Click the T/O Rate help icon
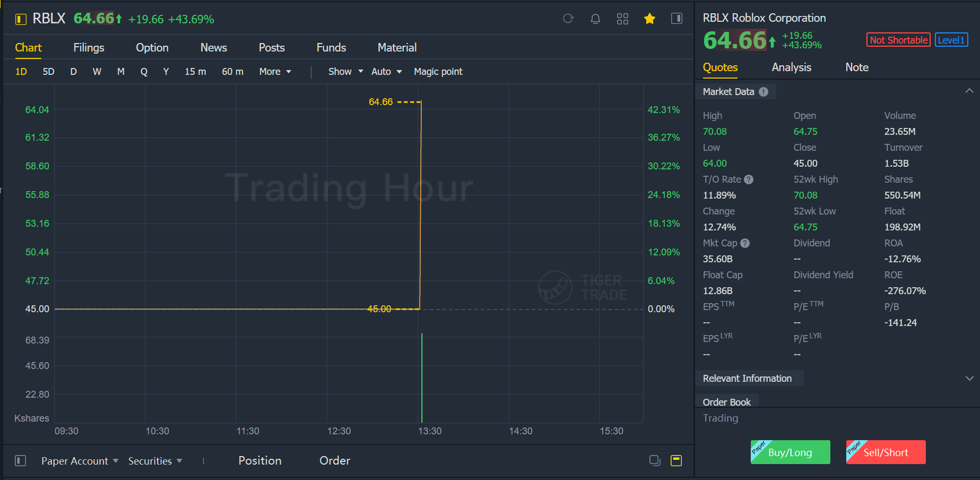This screenshot has height=480, width=980. [749, 179]
